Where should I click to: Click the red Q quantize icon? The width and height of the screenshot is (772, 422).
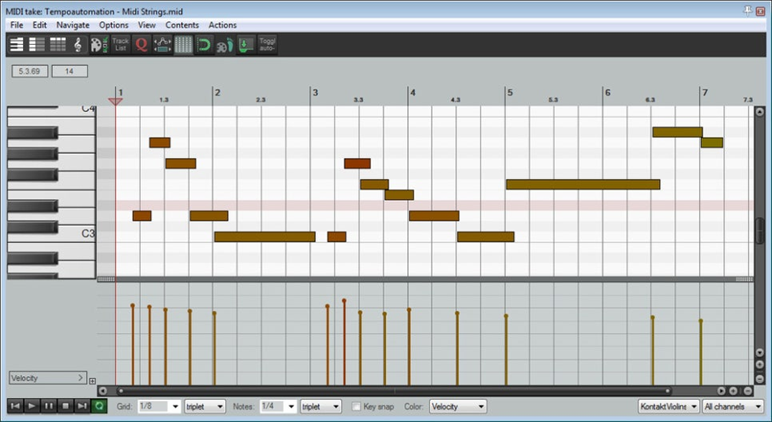141,45
